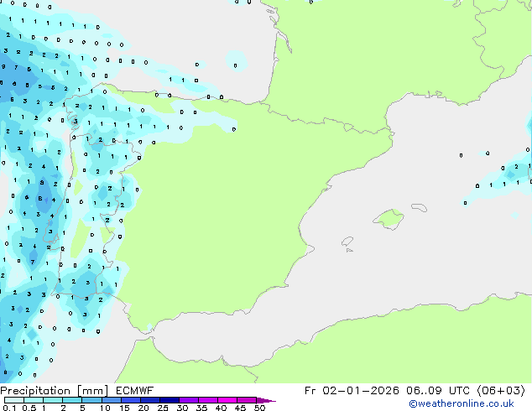Pick the 20–25 mm legend swatch
Screen dimensions: 532x411
tap(149, 400)
